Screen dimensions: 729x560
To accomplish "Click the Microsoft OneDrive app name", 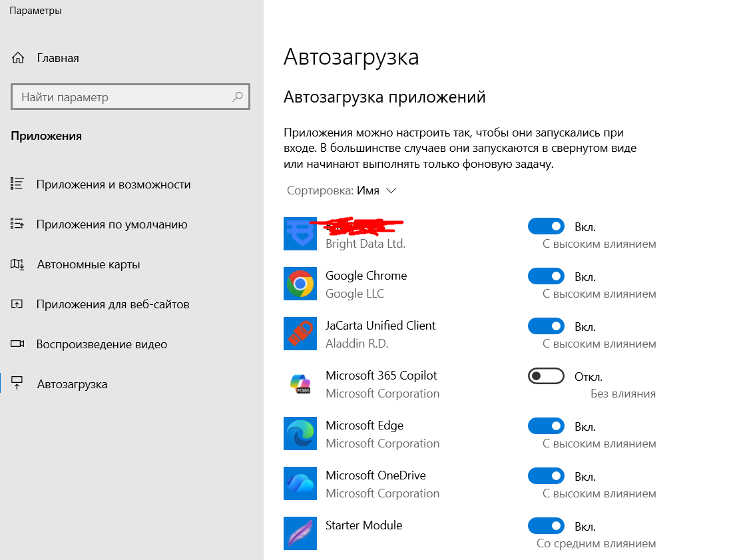I will (x=375, y=475).
